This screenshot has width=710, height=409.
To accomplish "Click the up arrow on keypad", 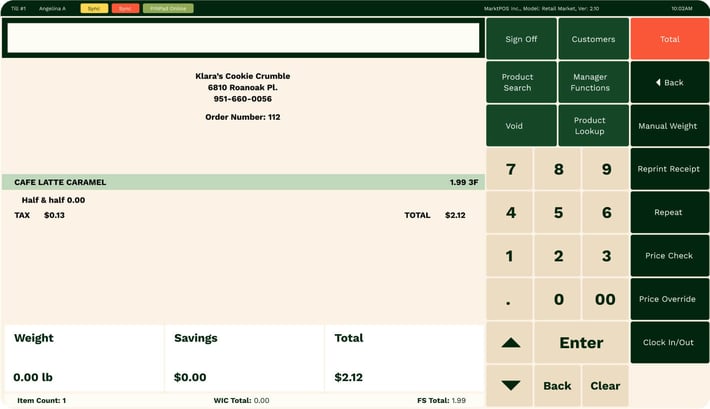I will 510,343.
